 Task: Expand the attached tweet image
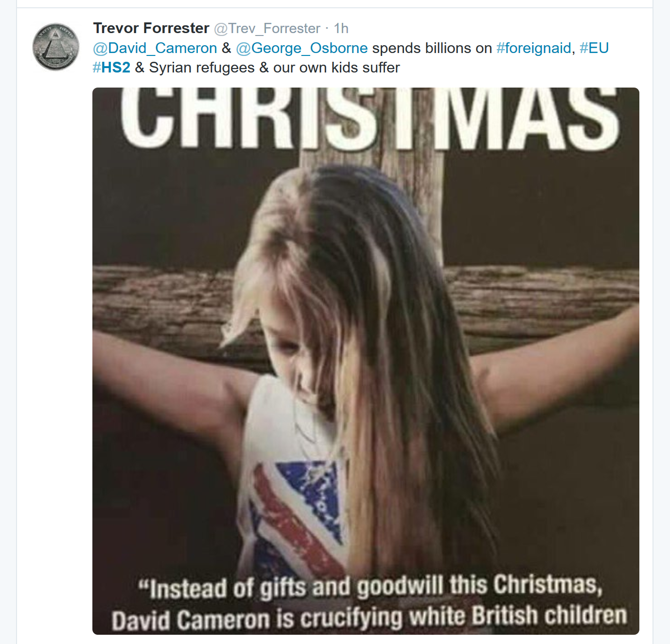pyautogui.click(x=366, y=361)
